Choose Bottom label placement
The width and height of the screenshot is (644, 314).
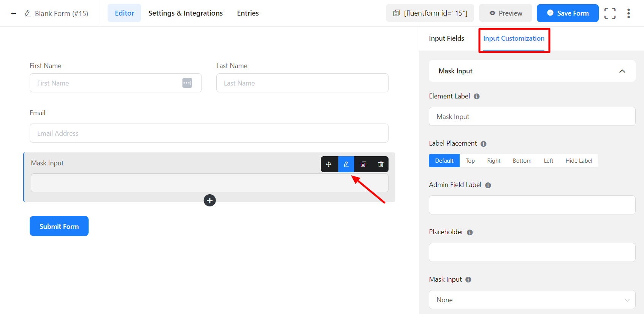(x=522, y=161)
